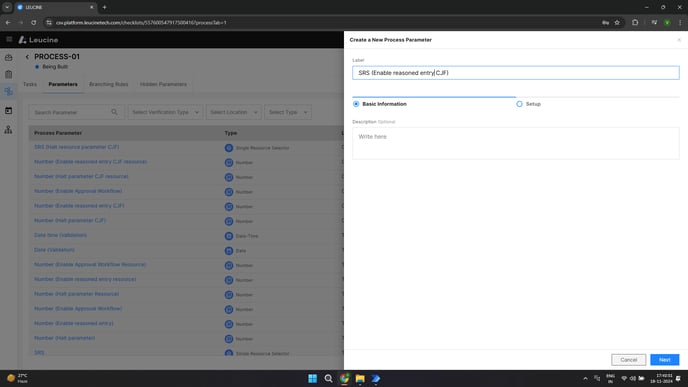
Task: Select the Setup radio button
Action: pyautogui.click(x=519, y=104)
